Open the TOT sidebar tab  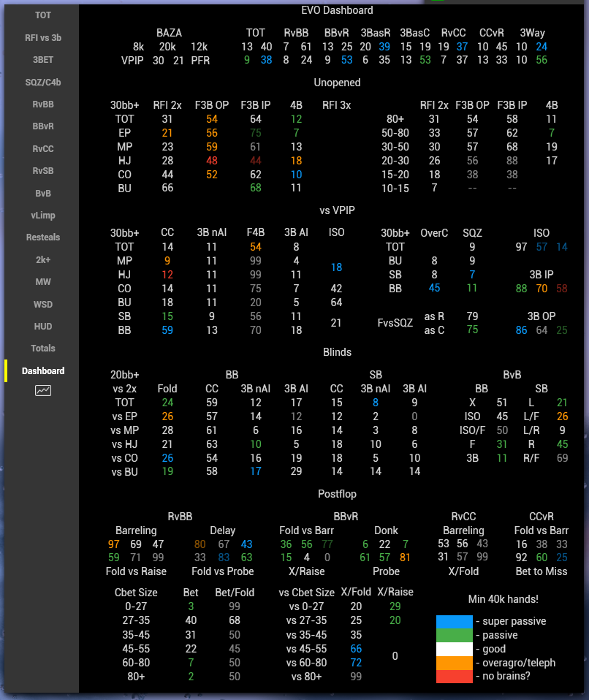(43, 15)
